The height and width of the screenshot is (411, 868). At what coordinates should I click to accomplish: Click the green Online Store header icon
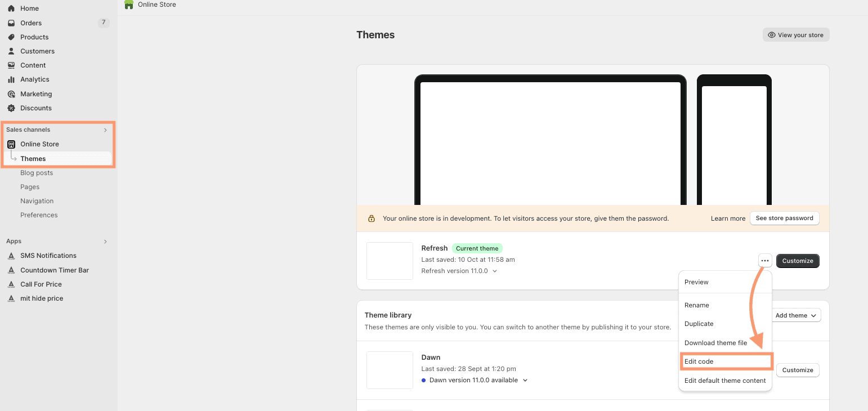[129, 5]
